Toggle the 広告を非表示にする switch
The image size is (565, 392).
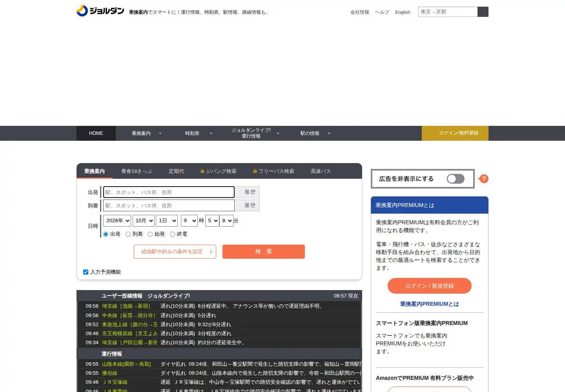tap(456, 179)
